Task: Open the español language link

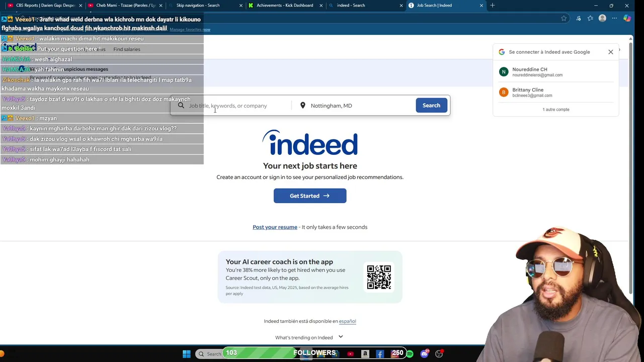Action: click(347, 321)
